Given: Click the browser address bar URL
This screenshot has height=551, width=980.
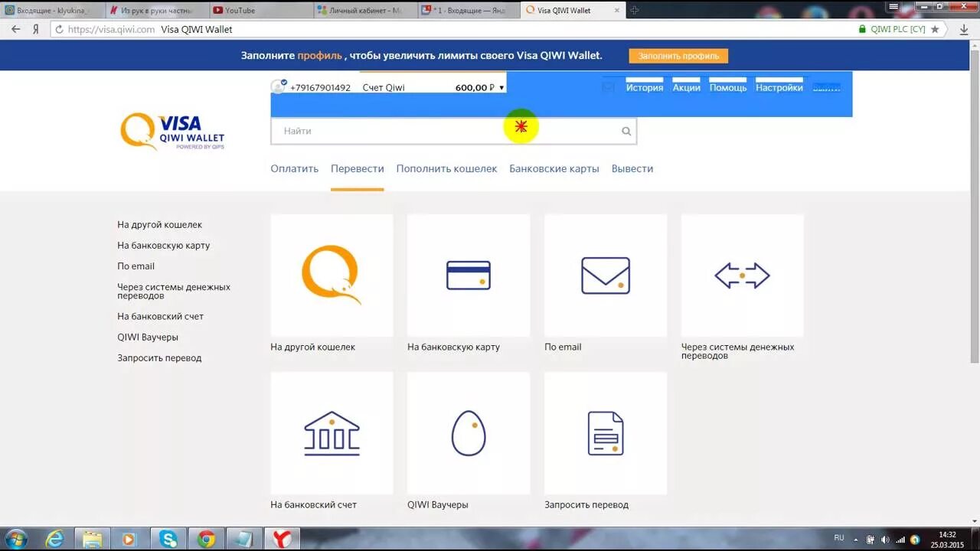Looking at the screenshot, I should [x=112, y=29].
